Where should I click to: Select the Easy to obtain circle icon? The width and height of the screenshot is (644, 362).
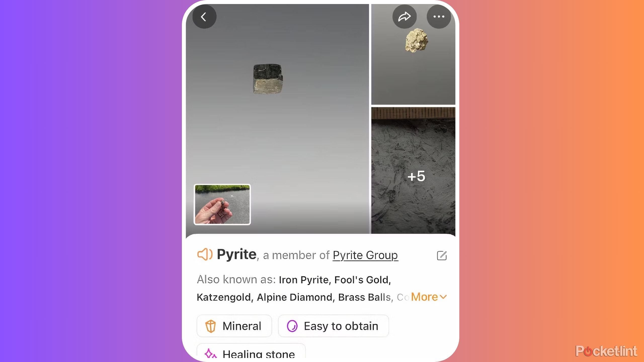point(292,326)
